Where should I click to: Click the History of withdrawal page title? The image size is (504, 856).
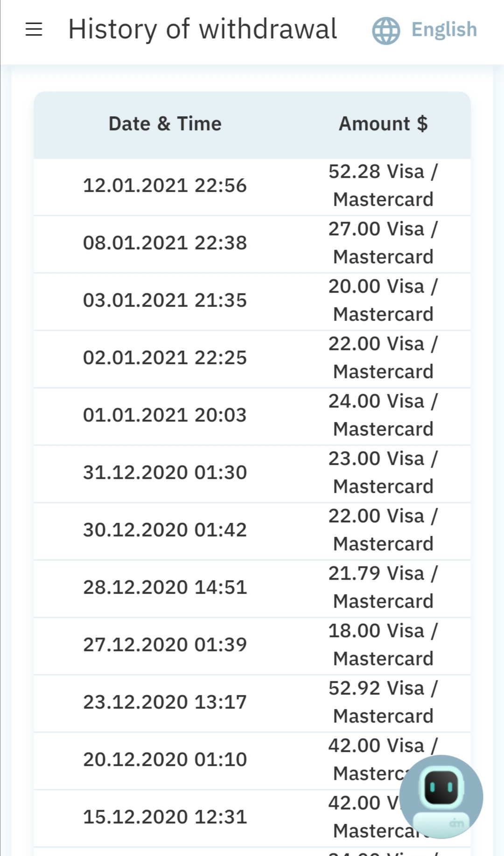tap(203, 29)
